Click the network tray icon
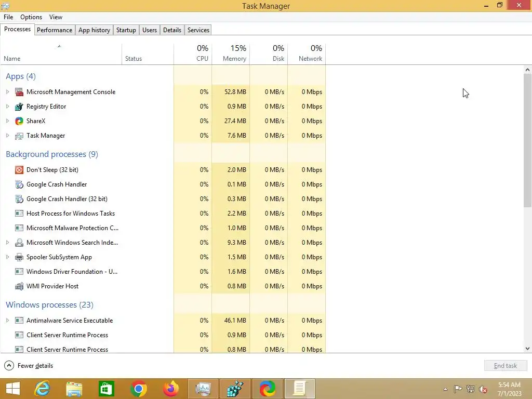The width and height of the screenshot is (532, 399). coord(471,389)
